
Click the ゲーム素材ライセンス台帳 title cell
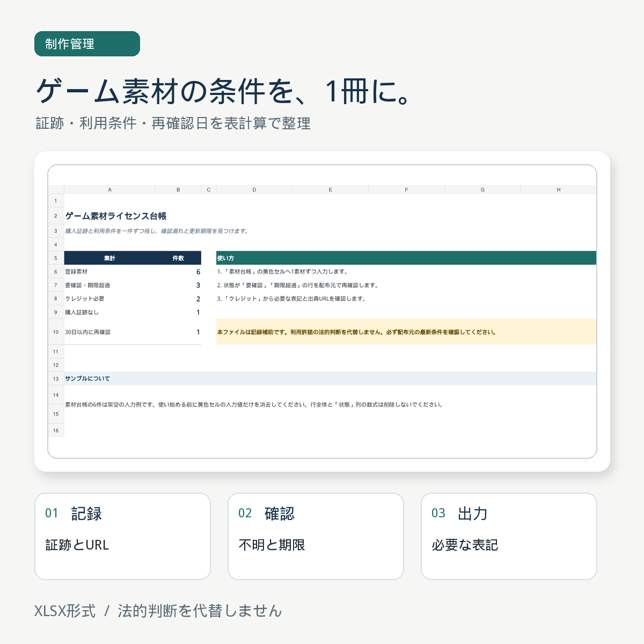(116, 216)
